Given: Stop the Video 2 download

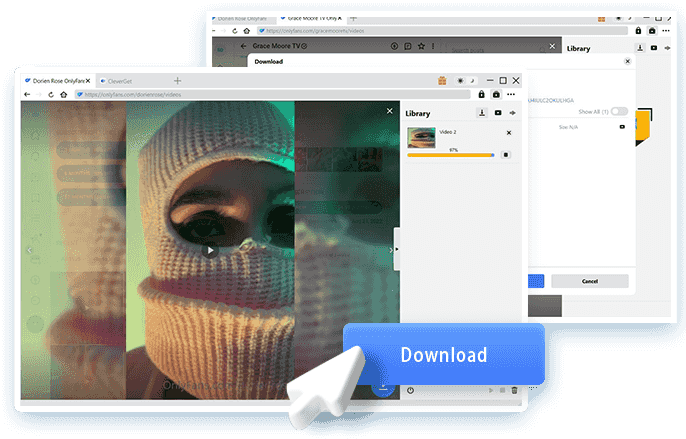Looking at the screenshot, I should point(506,155).
